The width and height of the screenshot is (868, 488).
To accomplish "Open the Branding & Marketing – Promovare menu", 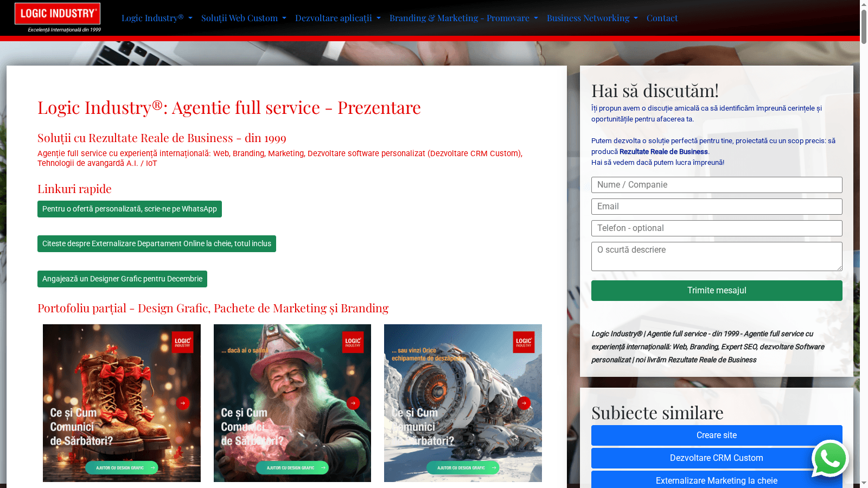I will [462, 18].
